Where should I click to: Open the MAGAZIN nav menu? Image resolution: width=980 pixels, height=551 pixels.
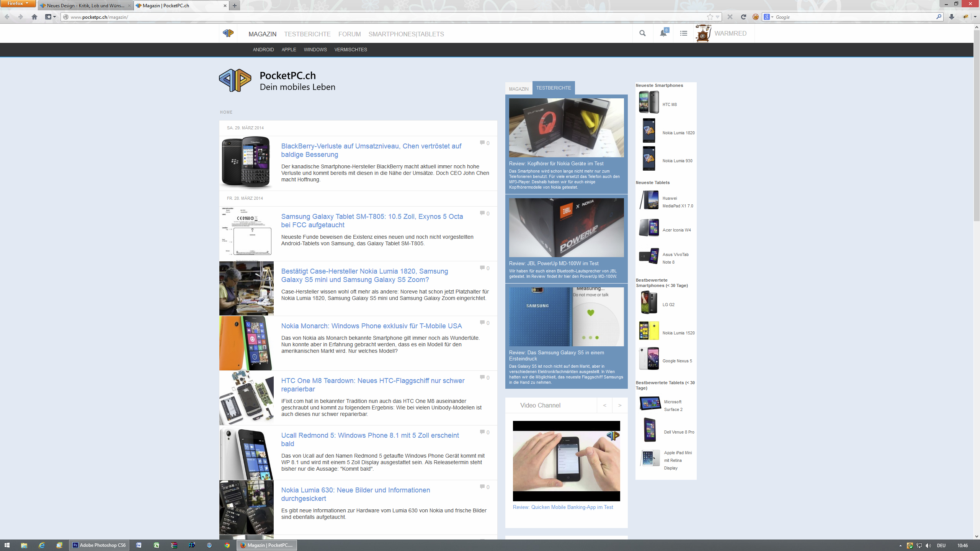tap(262, 34)
